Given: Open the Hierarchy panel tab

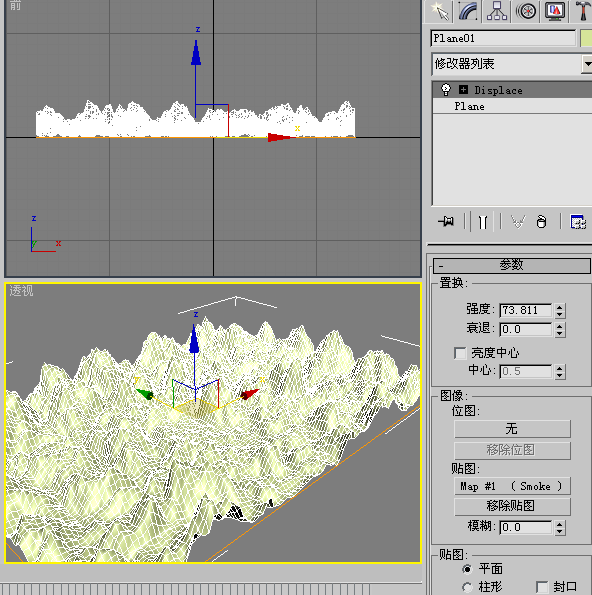Looking at the screenshot, I should coord(497,11).
